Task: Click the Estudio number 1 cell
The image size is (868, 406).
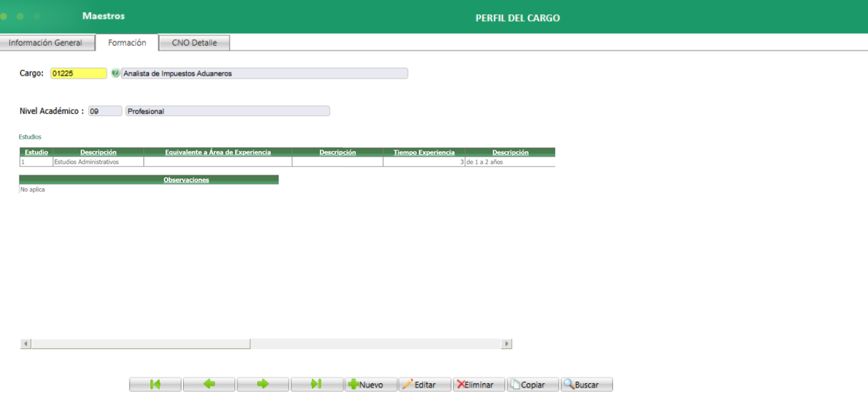Action: tap(36, 162)
